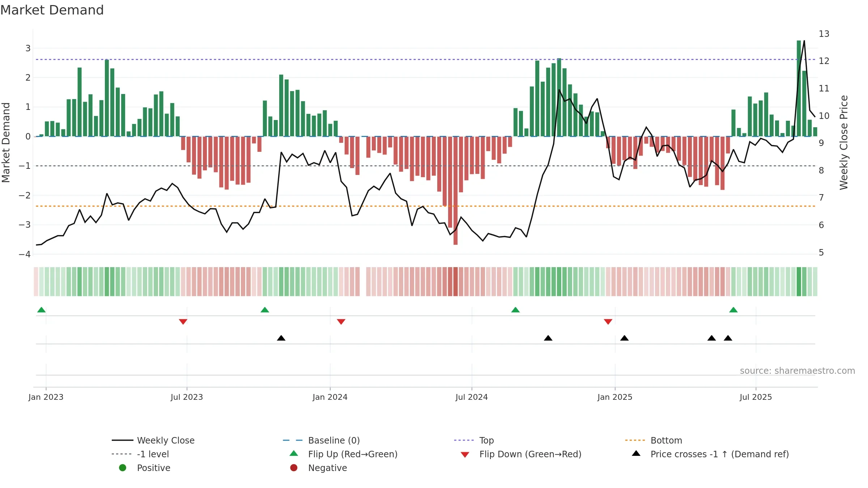This screenshot has height=488, width=868.
Task: Click the red flip-down marker near Jul 2023
Action: (183, 322)
